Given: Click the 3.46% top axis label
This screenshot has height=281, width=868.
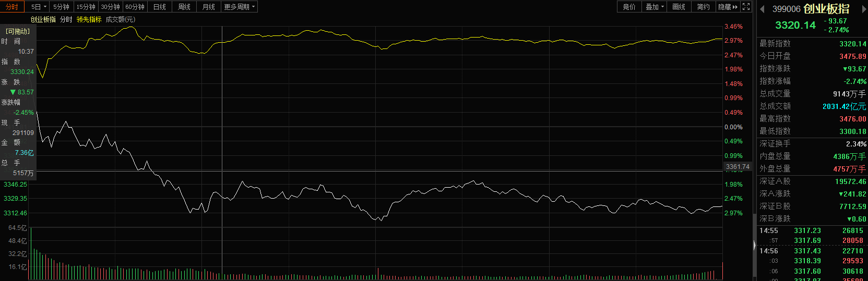Looking at the screenshot, I should 733,26.
